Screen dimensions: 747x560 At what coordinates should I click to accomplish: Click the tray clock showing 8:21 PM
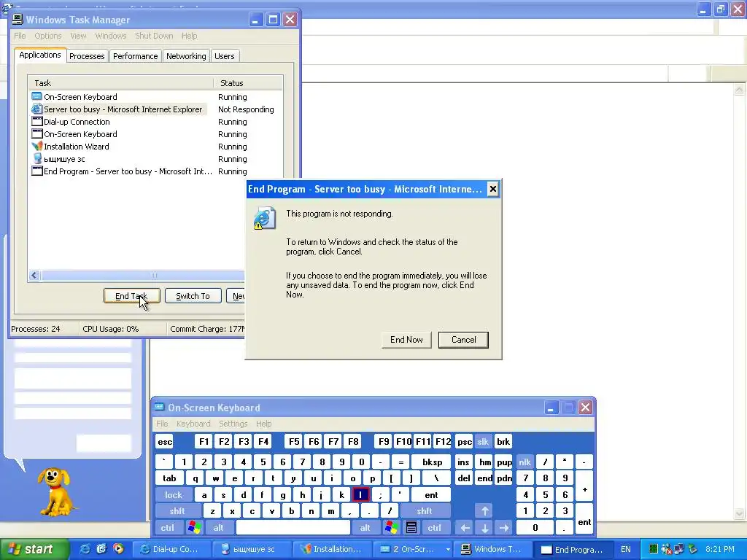[720, 549]
